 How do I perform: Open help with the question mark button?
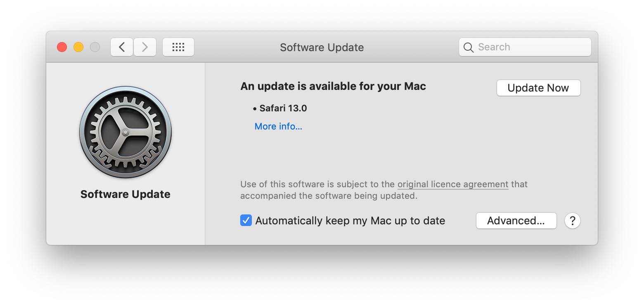click(x=572, y=221)
